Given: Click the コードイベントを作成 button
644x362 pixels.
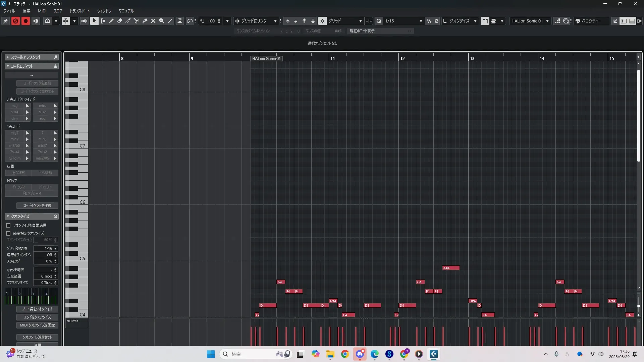Looking at the screenshot, I should (37, 205).
